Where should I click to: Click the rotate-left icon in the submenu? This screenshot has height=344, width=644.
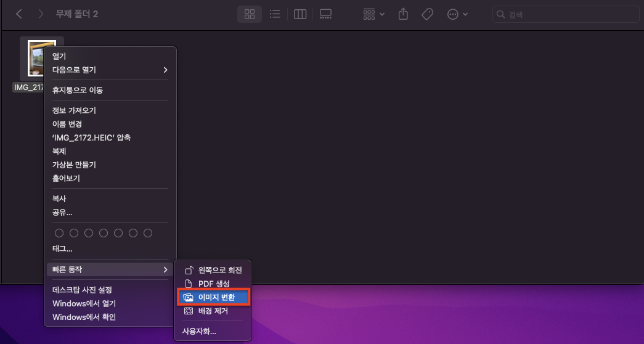pos(189,270)
